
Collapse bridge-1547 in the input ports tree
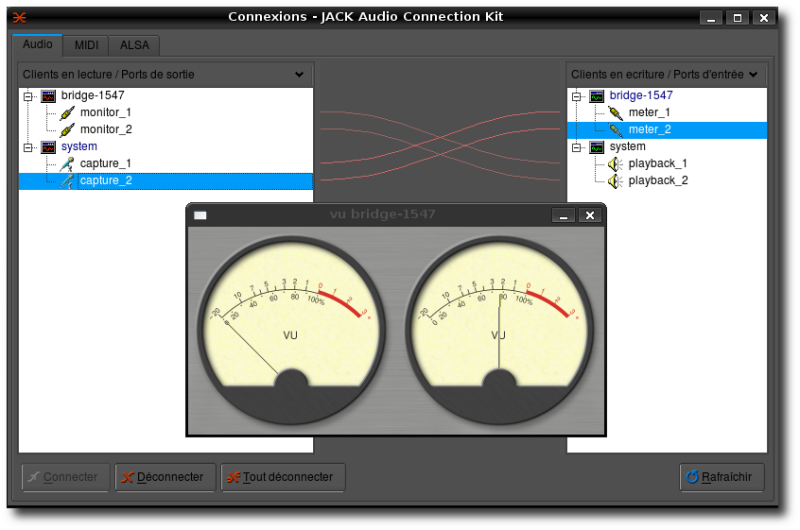tap(576, 96)
